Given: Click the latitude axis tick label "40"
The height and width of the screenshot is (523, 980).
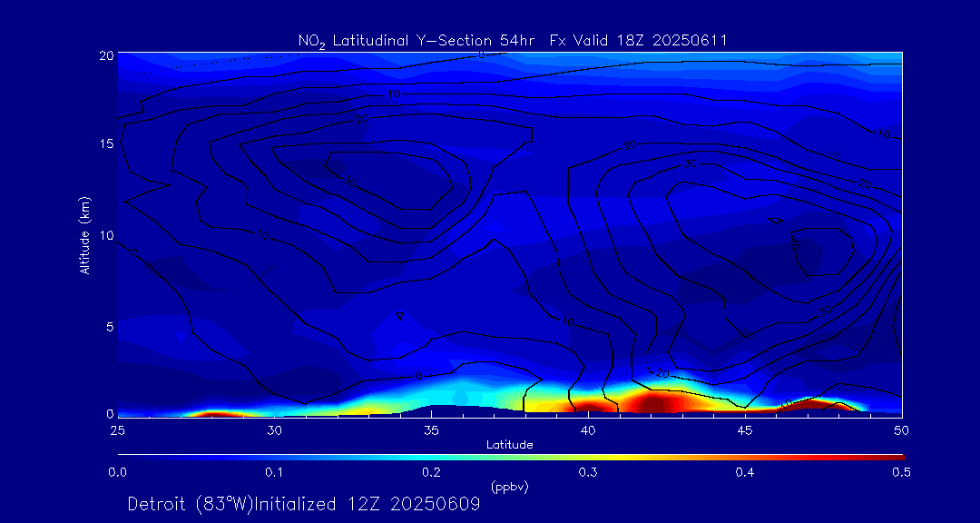Looking at the screenshot, I should coord(588,430).
